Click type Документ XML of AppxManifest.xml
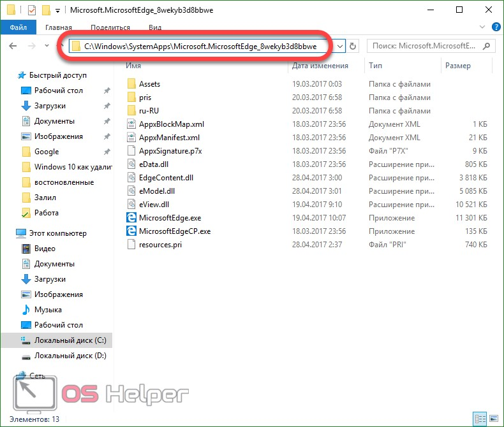This screenshot has width=504, height=427. coord(394,138)
